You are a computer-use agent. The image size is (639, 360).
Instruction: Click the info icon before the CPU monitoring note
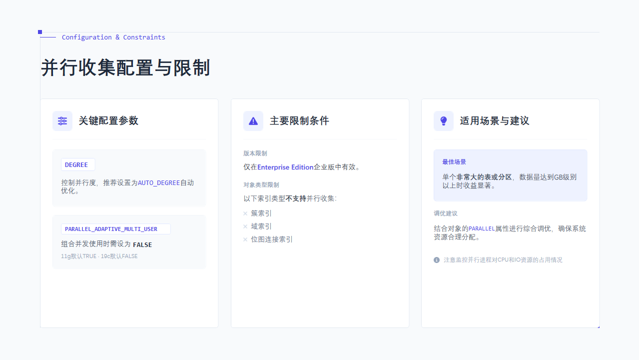point(436,260)
